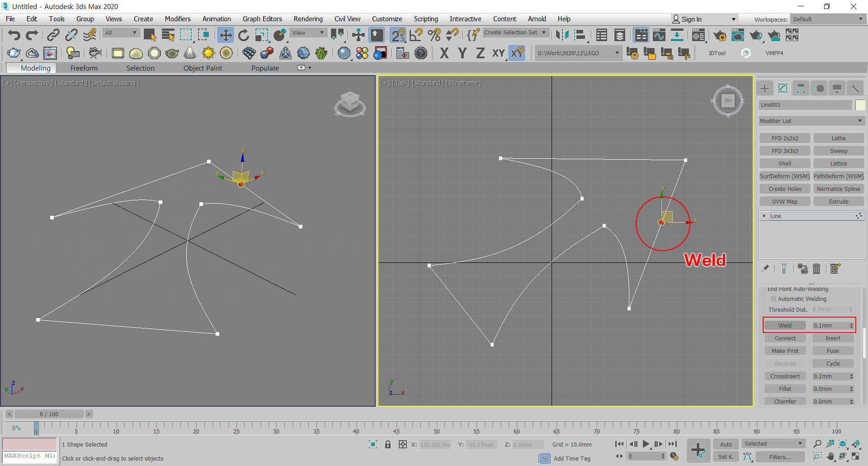Screen dimensions: 868x466
Task: Open the Create command panel tab
Action: 765,88
